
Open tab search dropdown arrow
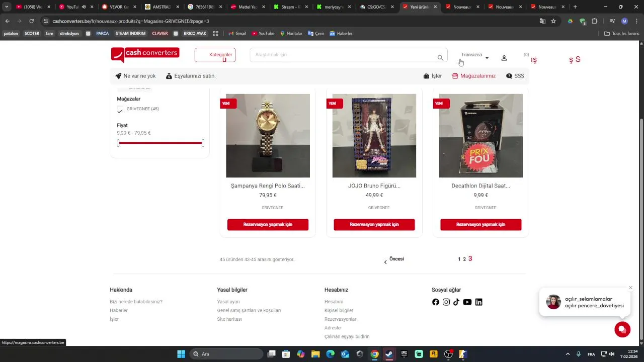tap(7, 7)
